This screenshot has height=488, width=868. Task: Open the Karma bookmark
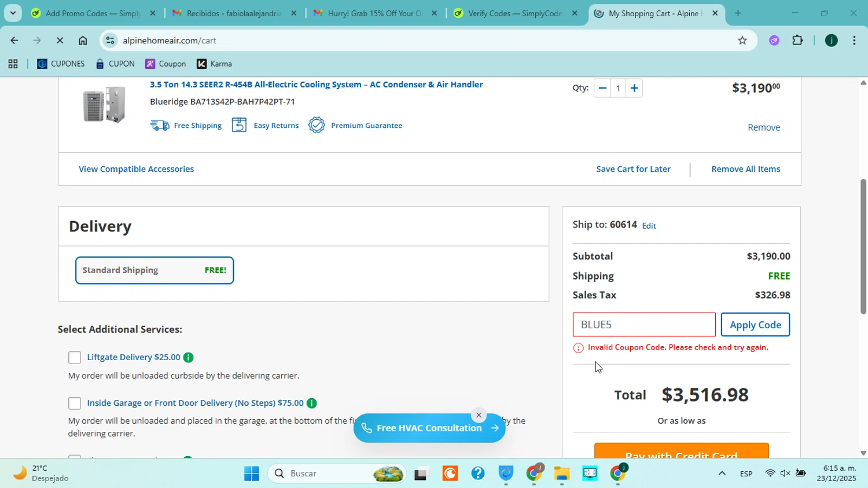point(214,64)
